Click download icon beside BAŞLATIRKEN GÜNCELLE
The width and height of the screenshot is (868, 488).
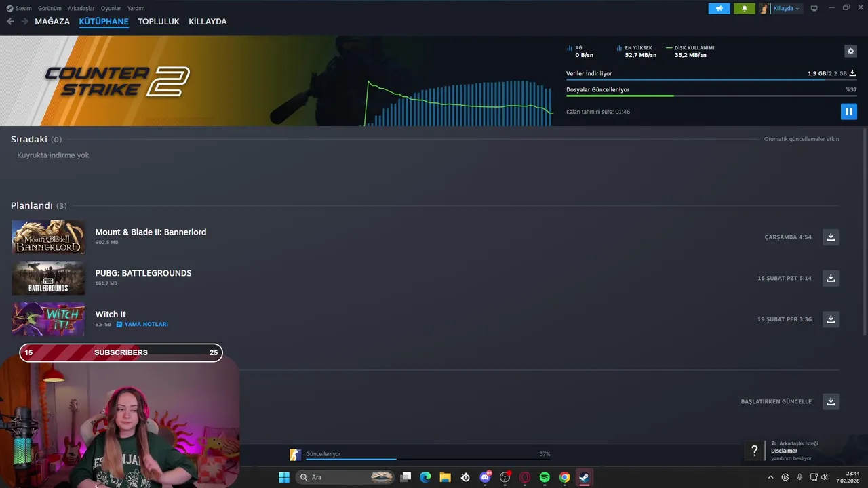[831, 401]
